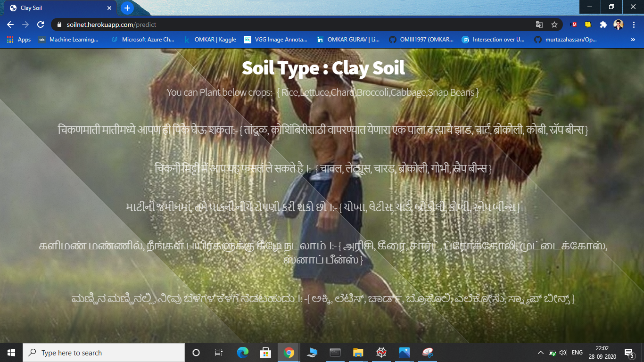Open the Google Translate icon in address bar
The image size is (644, 362).
(539, 25)
